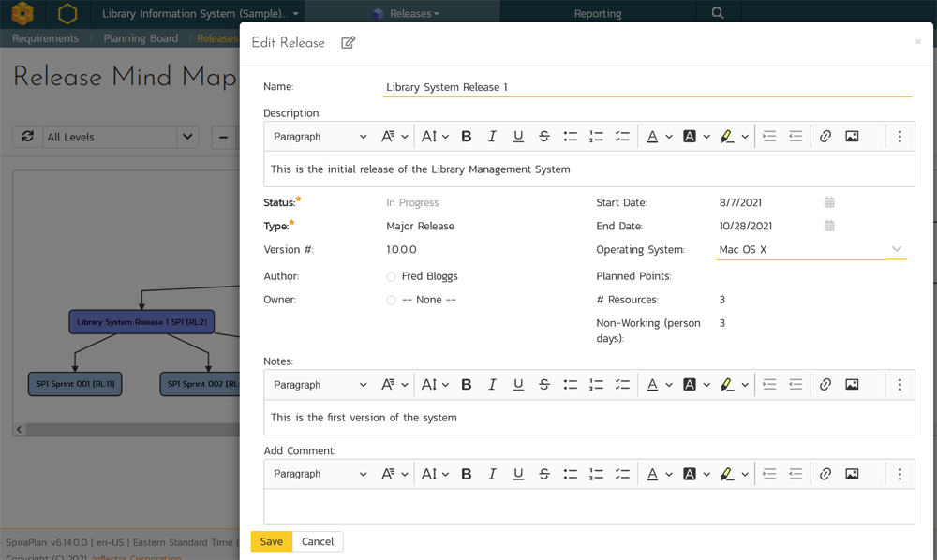Open the End Date calendar picker

click(x=829, y=226)
